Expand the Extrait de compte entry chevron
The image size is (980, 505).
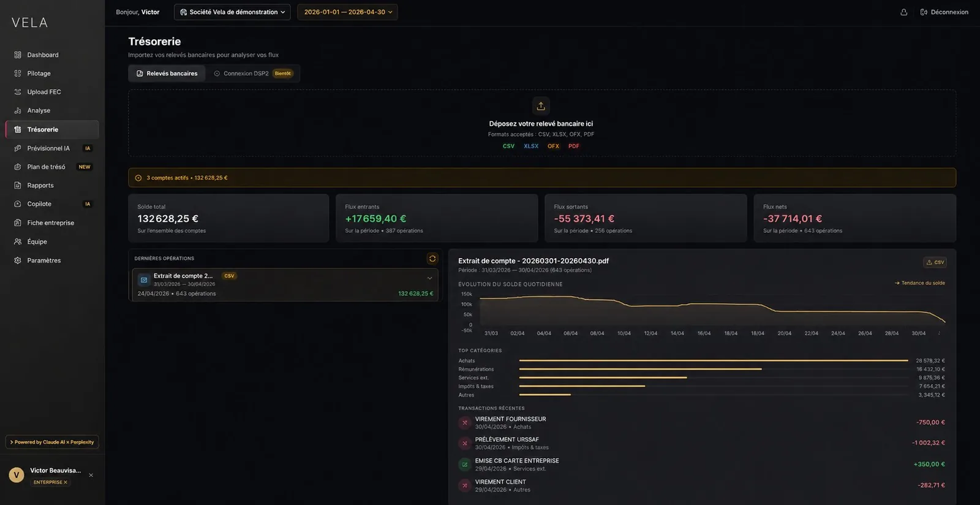[429, 278]
